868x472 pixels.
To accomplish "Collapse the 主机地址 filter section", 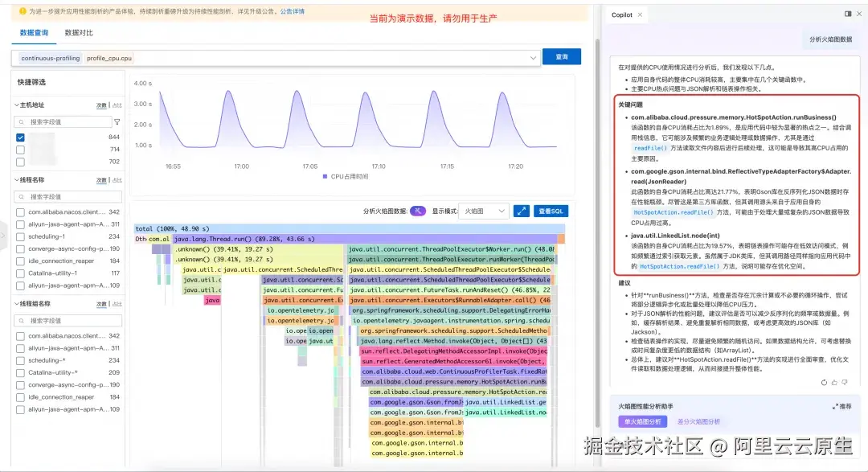I will tap(17, 105).
